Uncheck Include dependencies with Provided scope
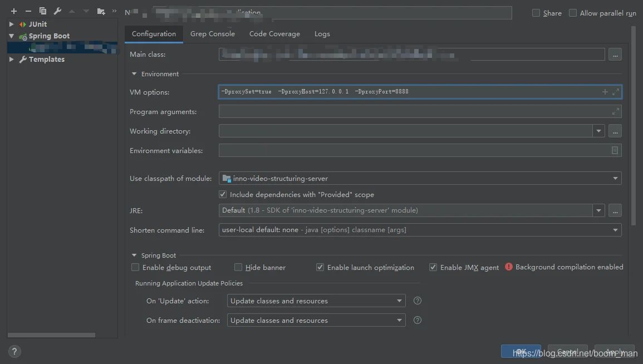The width and height of the screenshot is (643, 364). pyautogui.click(x=223, y=194)
